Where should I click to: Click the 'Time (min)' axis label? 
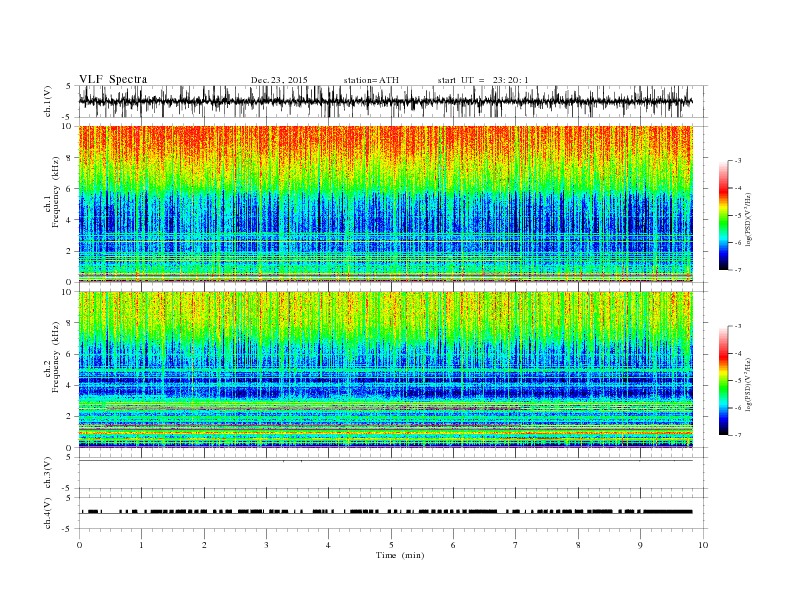[x=400, y=555]
